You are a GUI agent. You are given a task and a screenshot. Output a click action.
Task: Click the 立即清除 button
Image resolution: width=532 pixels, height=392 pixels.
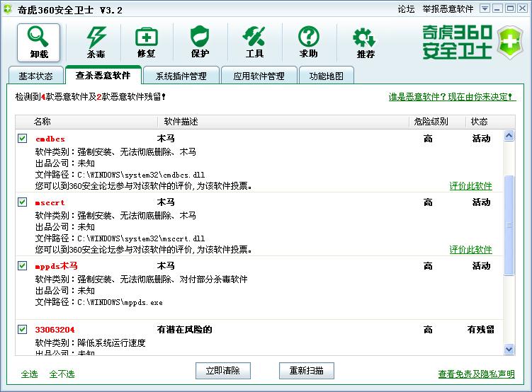[x=223, y=371]
